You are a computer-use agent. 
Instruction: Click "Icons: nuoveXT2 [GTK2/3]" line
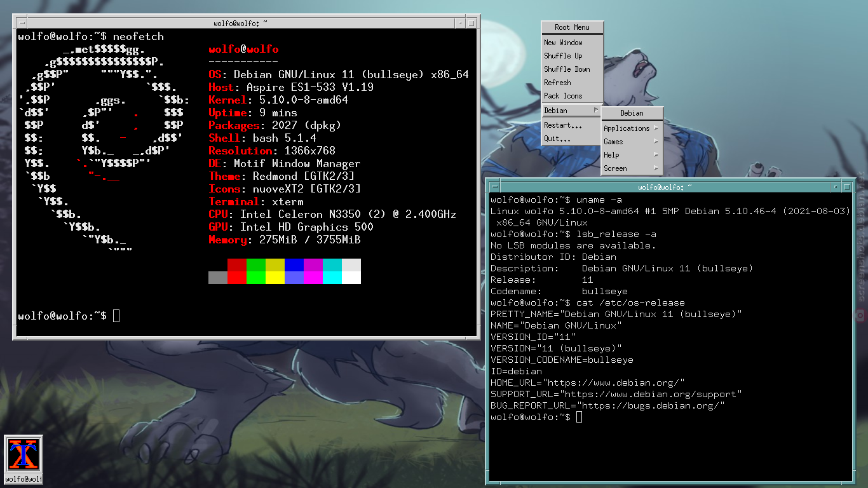pos(285,189)
